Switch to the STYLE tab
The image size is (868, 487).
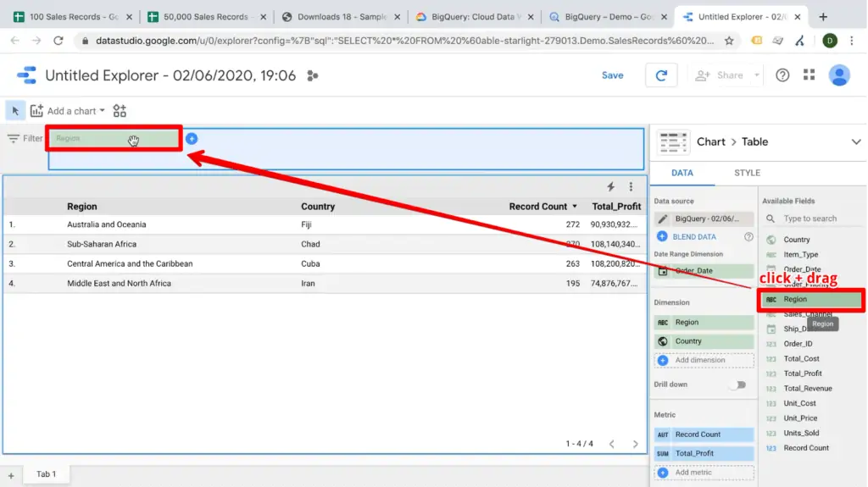[747, 174]
